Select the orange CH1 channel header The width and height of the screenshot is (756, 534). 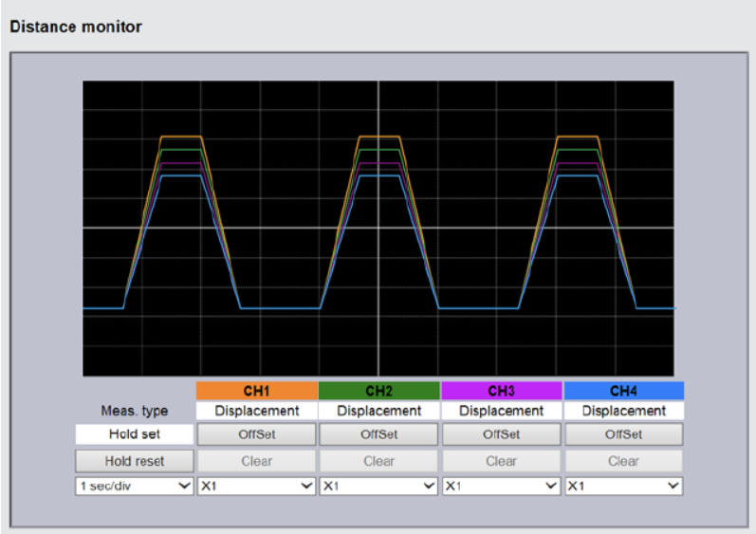point(256,391)
